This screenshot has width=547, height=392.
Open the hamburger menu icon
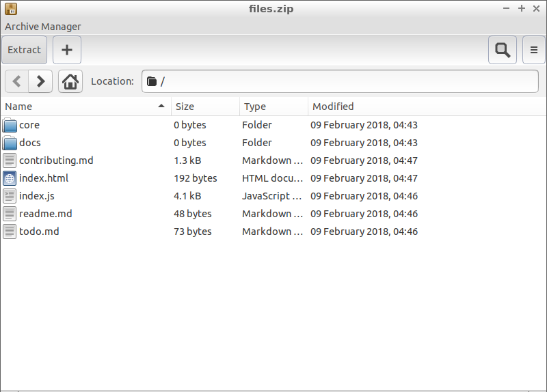click(534, 50)
